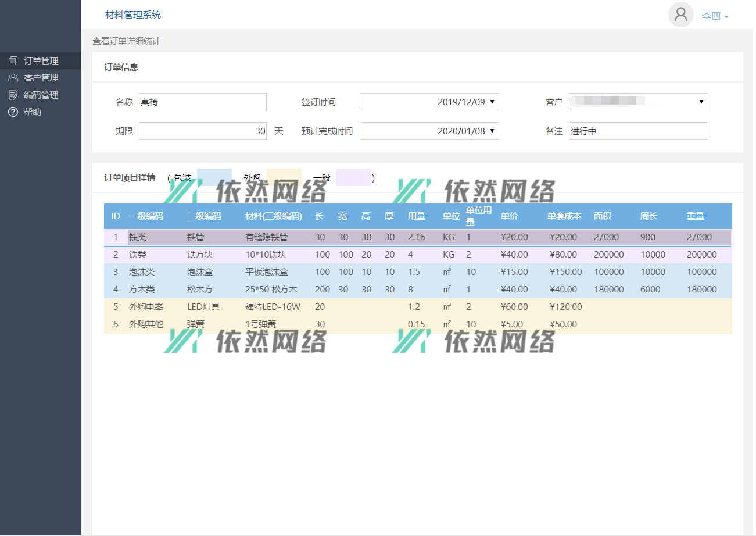Click the 帮助 question mark icon
Viewport: 756px width, 536px height.
[x=13, y=112]
